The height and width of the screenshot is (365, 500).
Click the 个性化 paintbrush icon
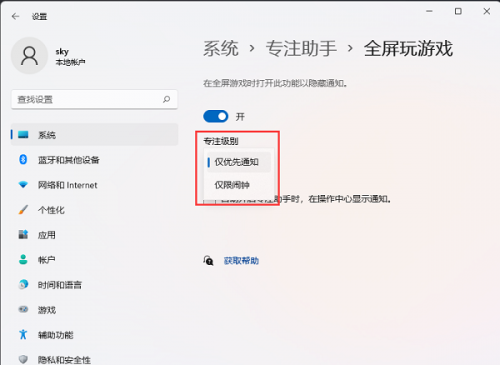(x=23, y=209)
